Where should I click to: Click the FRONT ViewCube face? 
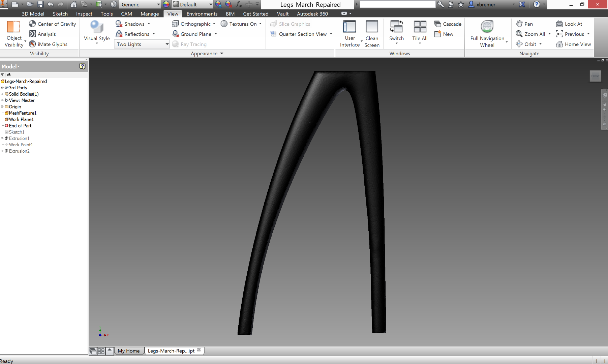(x=595, y=76)
